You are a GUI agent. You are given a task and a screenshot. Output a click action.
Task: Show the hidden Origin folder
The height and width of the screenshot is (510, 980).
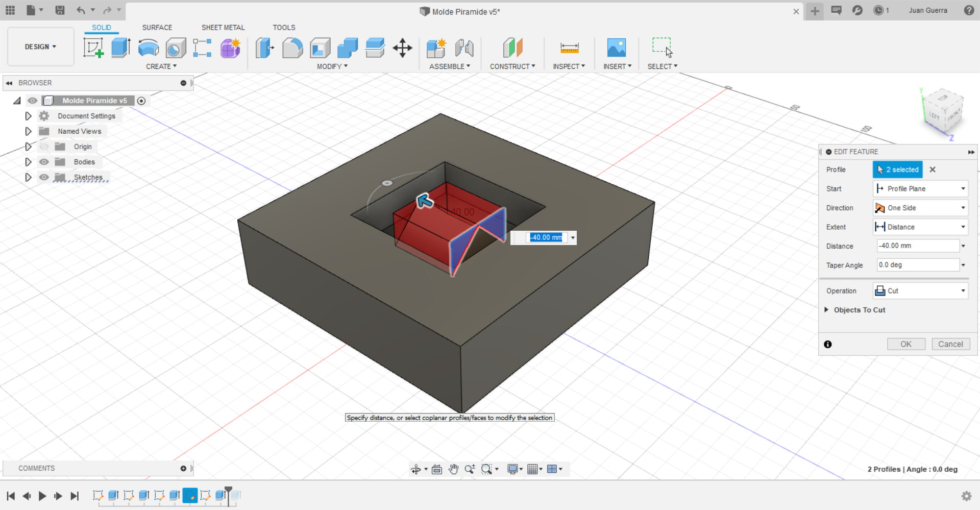[x=44, y=147]
